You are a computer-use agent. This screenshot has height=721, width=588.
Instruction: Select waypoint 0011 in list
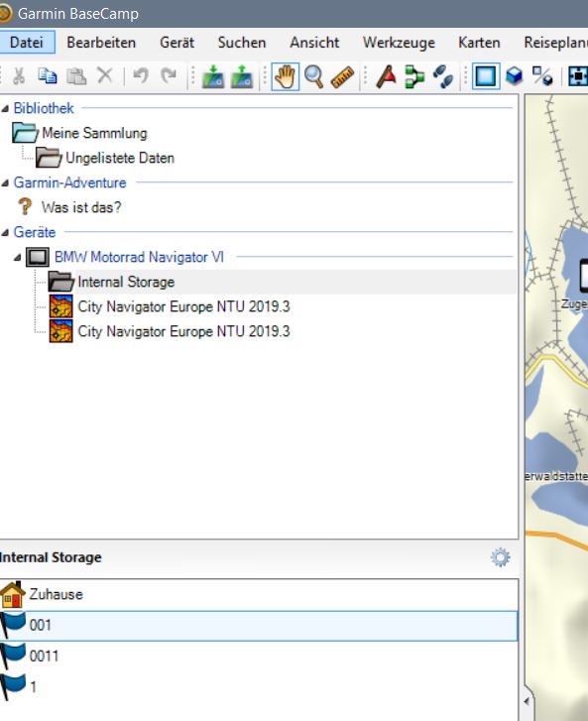259,657
